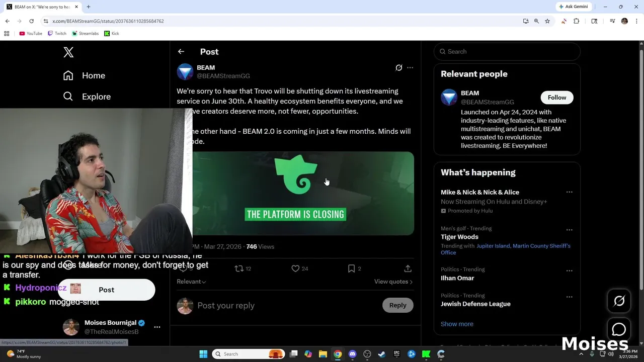Open options for the Tiger Woods trend
The height and width of the screenshot is (362, 644).
(x=570, y=230)
